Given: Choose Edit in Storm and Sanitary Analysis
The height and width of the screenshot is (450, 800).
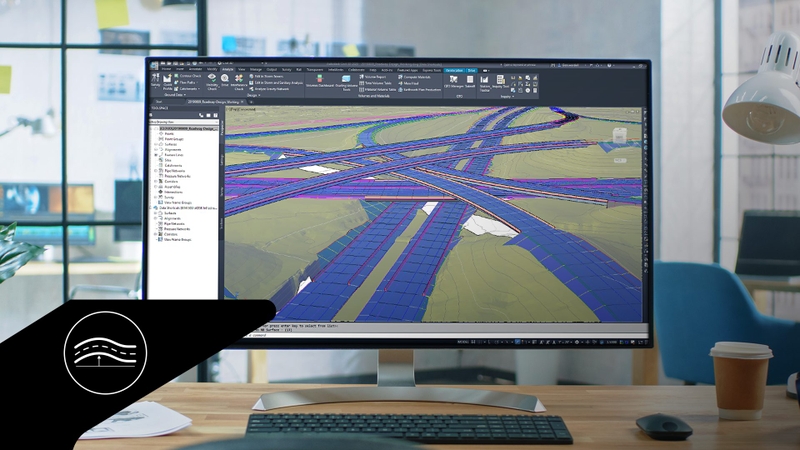Looking at the screenshot, I should click(x=276, y=83).
